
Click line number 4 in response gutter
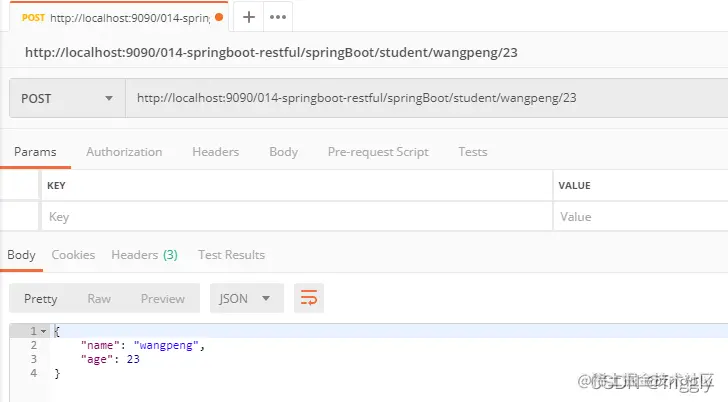click(x=33, y=373)
